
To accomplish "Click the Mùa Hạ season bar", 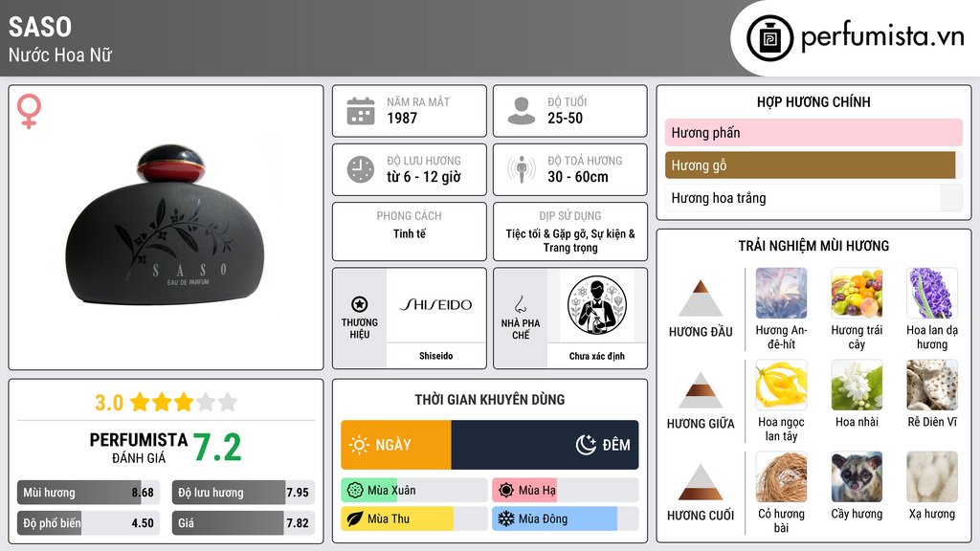I will (566, 491).
